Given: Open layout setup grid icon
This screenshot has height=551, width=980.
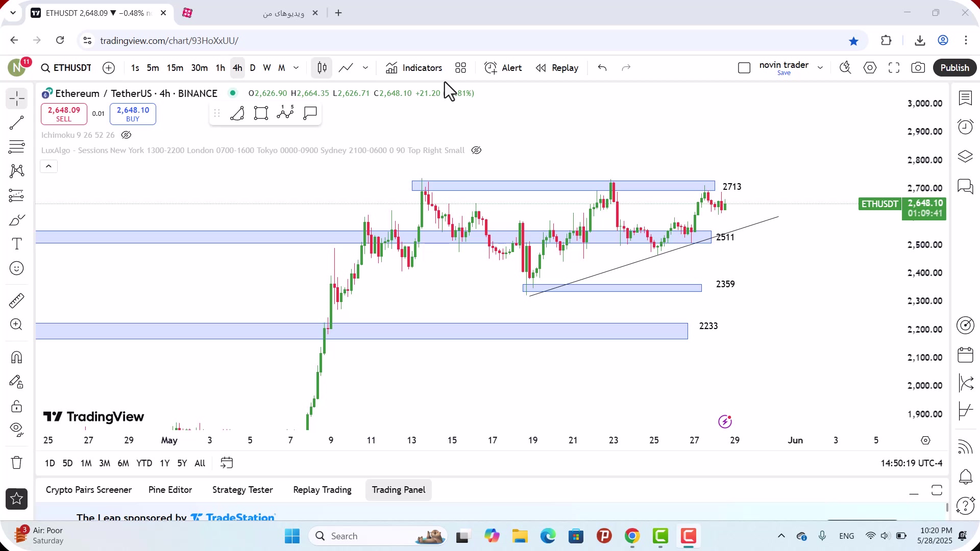Looking at the screenshot, I should 461,68.
